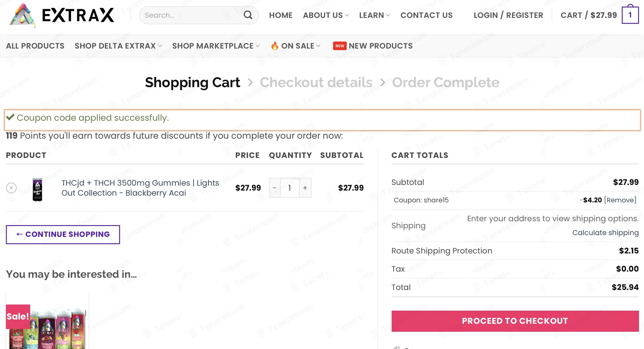Go to All Products
Image resolution: width=644 pixels, height=349 pixels.
point(35,46)
